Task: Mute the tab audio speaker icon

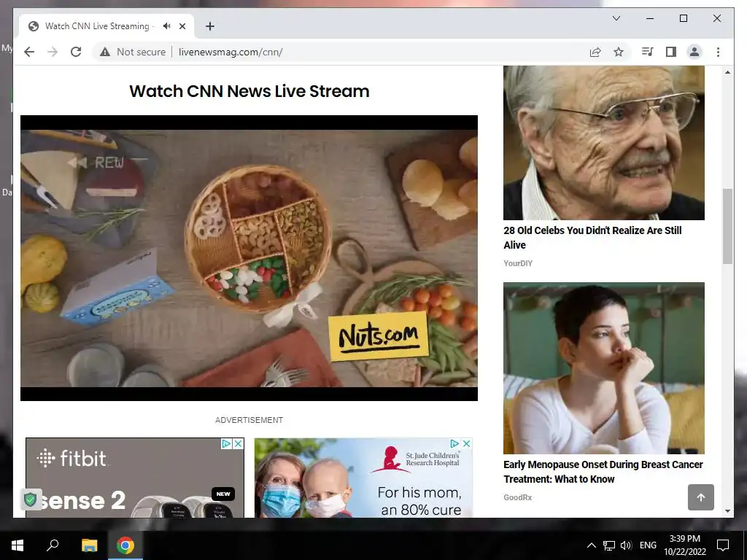Action: [167, 26]
